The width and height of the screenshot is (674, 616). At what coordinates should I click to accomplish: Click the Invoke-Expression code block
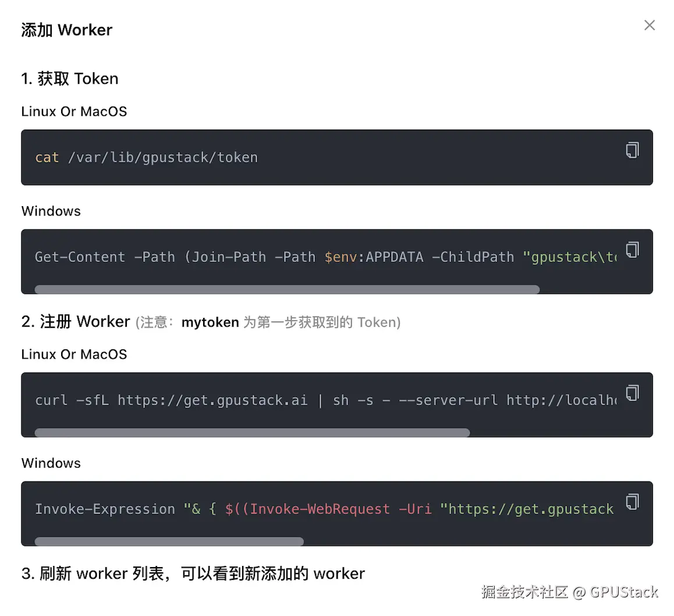coord(291,509)
